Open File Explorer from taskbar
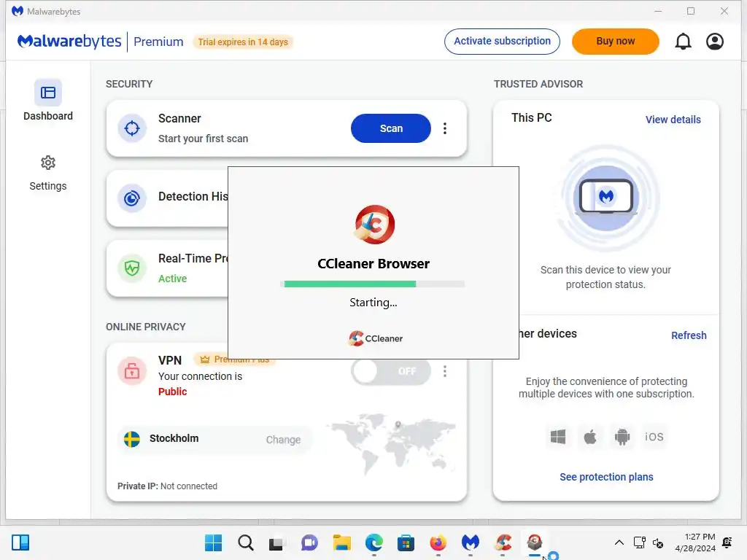Viewport: 747px width, 560px height. coord(341,542)
